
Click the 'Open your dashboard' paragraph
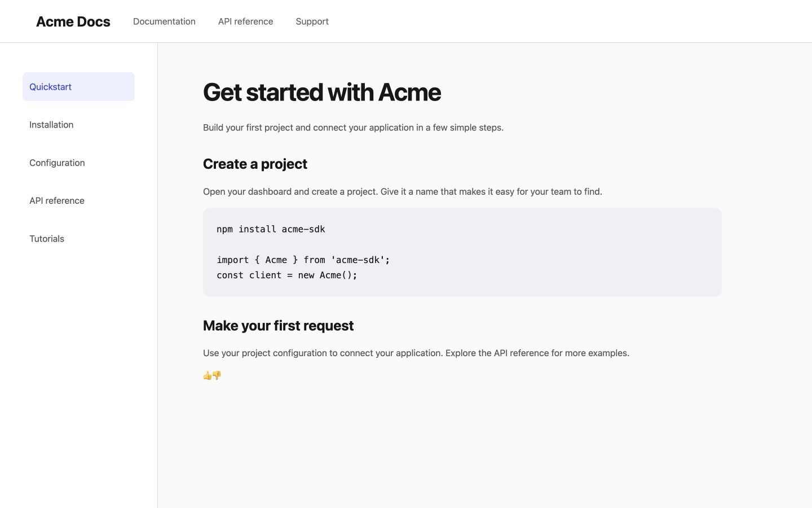pos(403,191)
